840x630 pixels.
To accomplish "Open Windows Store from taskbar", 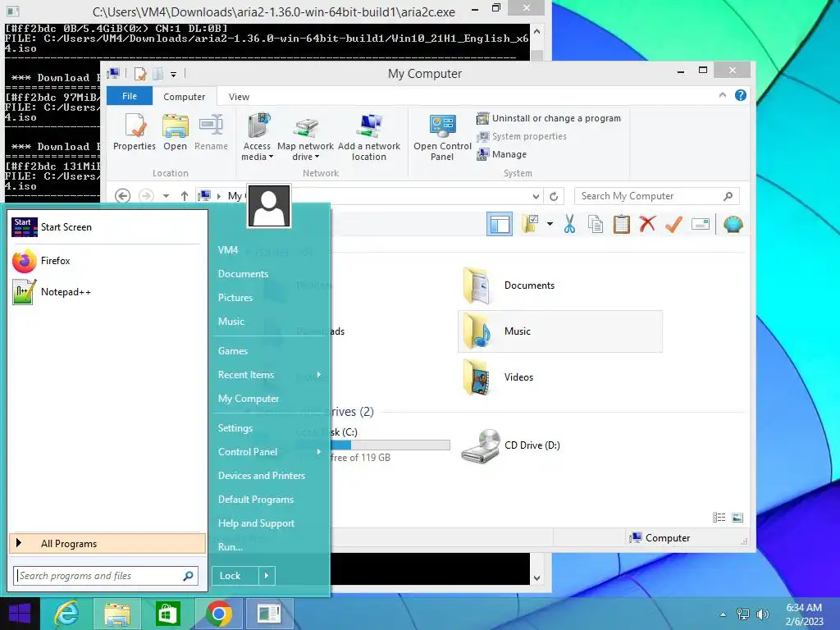I will point(167,614).
